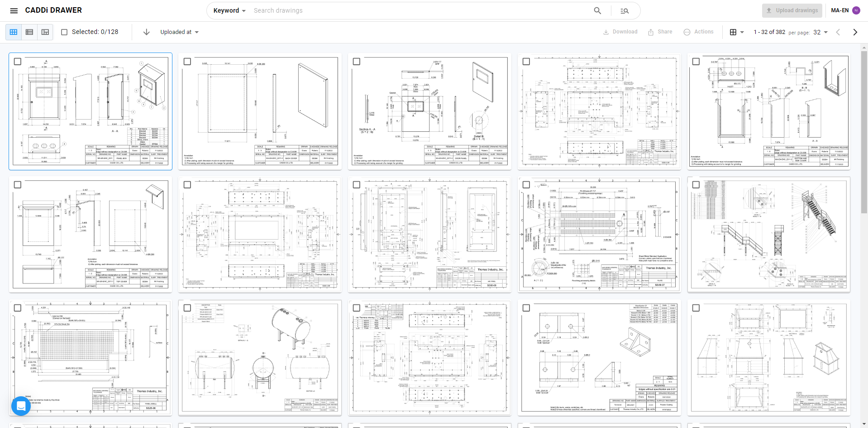This screenshot has height=428, width=868.
Task: Open the grid size display options
Action: pos(736,32)
